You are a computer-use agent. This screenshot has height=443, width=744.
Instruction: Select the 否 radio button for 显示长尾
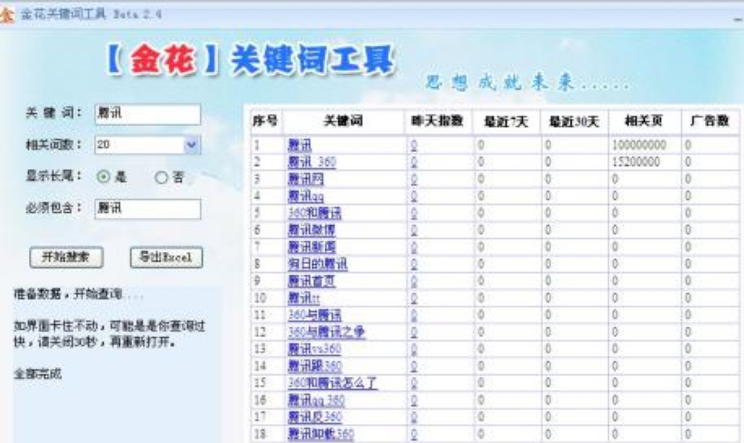coord(161,177)
